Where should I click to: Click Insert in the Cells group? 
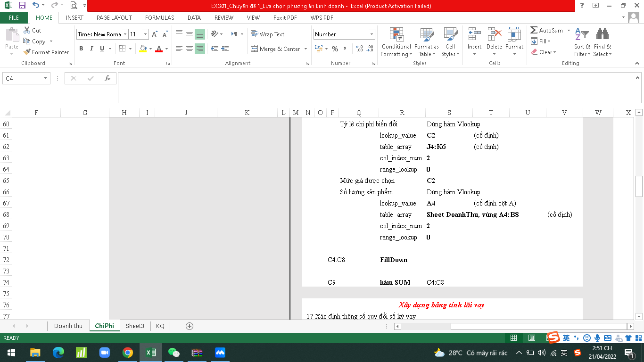475,42
